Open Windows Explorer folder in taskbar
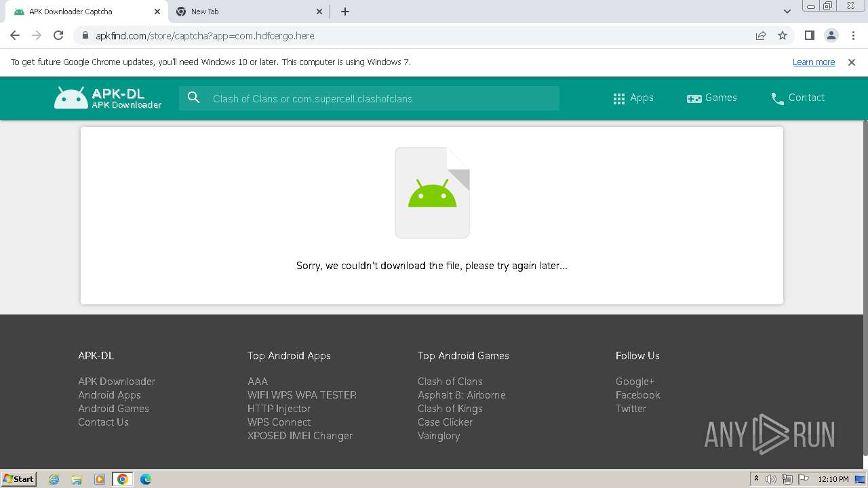 [x=77, y=479]
